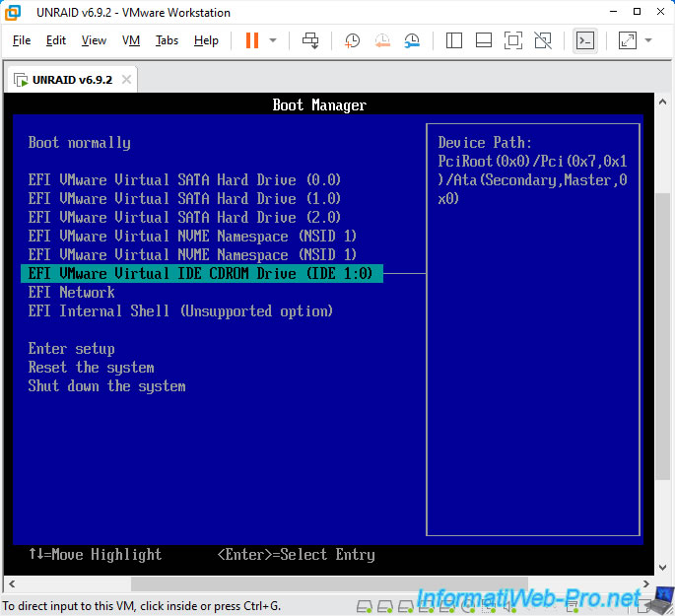Toggle the thumbnail bar view
This screenshot has width=675, height=616.
pos(483,40)
